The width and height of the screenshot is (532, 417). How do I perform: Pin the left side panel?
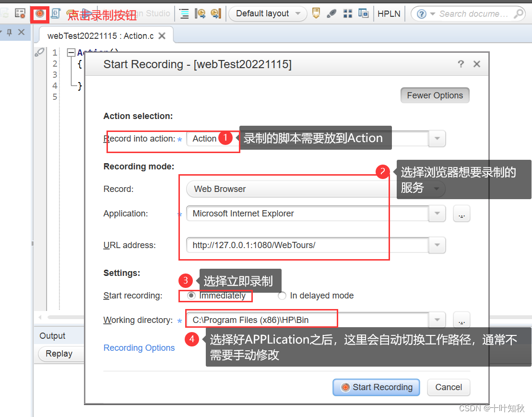point(10,32)
